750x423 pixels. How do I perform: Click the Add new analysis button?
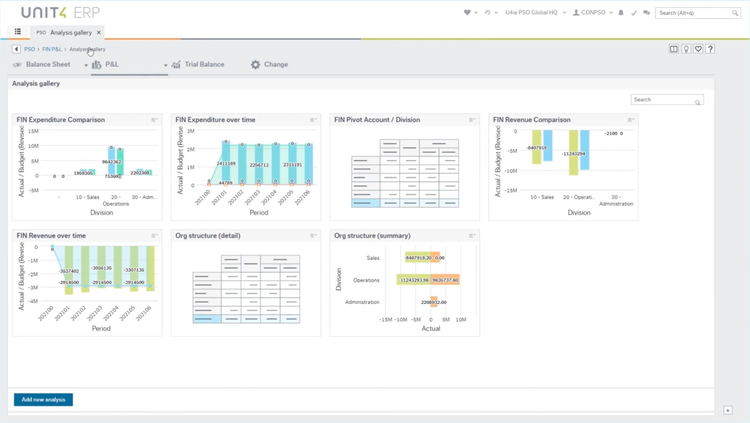tap(44, 400)
